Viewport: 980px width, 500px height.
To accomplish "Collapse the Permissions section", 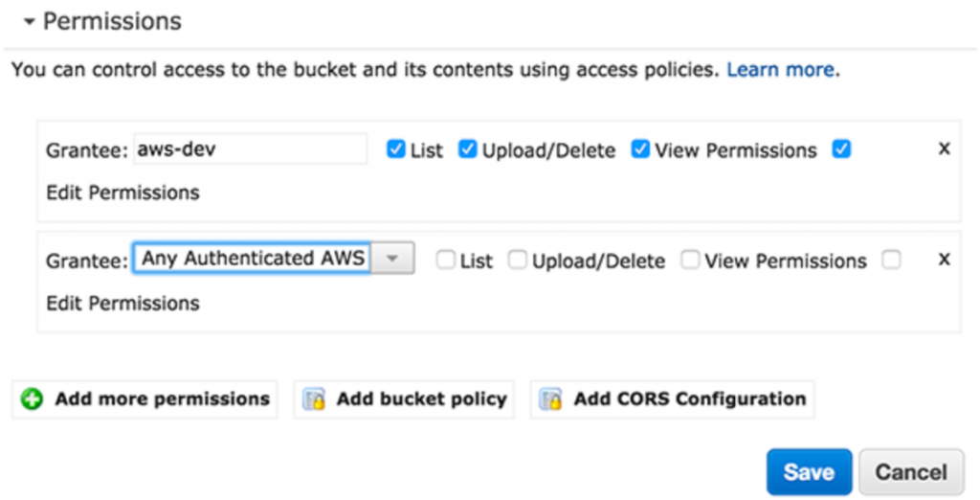I will [29, 22].
